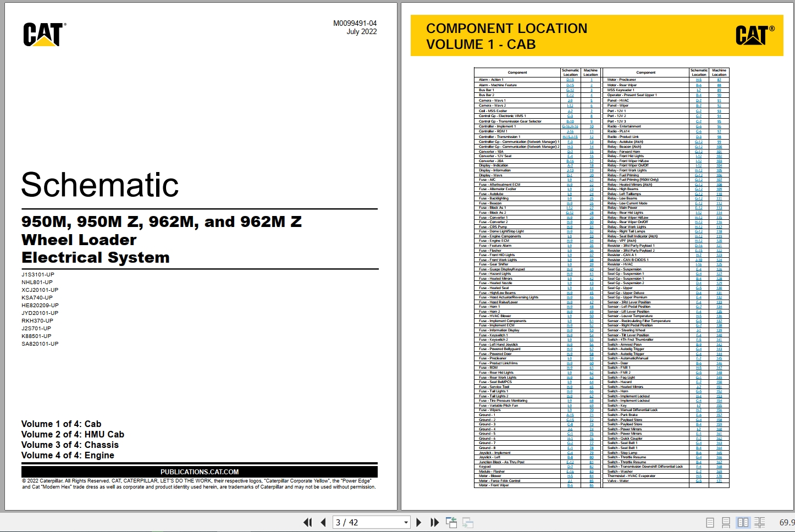This screenshot has width=795, height=532.
Task: Open schematic location link for Display - Wavs
Action: (570, 175)
